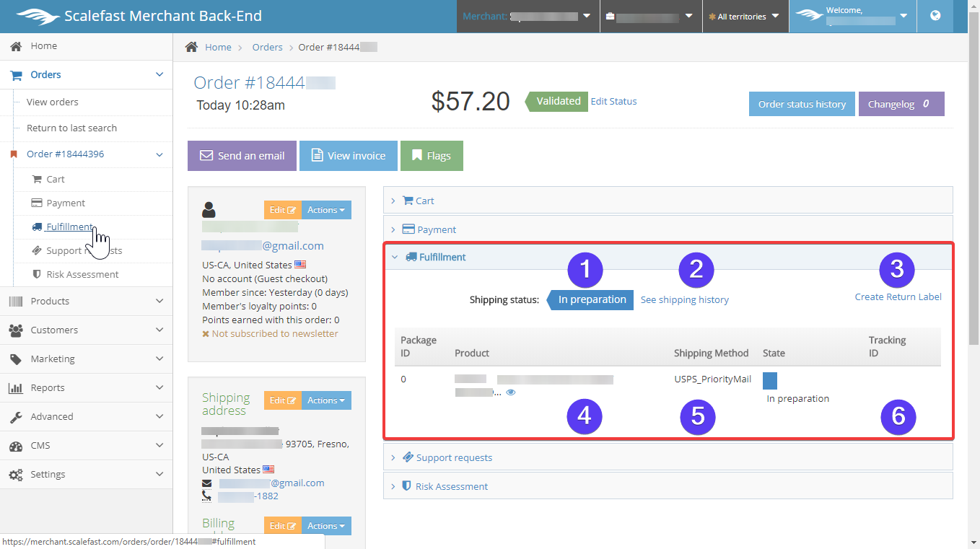Open the Flags button
This screenshot has width=980, height=549.
[431, 156]
